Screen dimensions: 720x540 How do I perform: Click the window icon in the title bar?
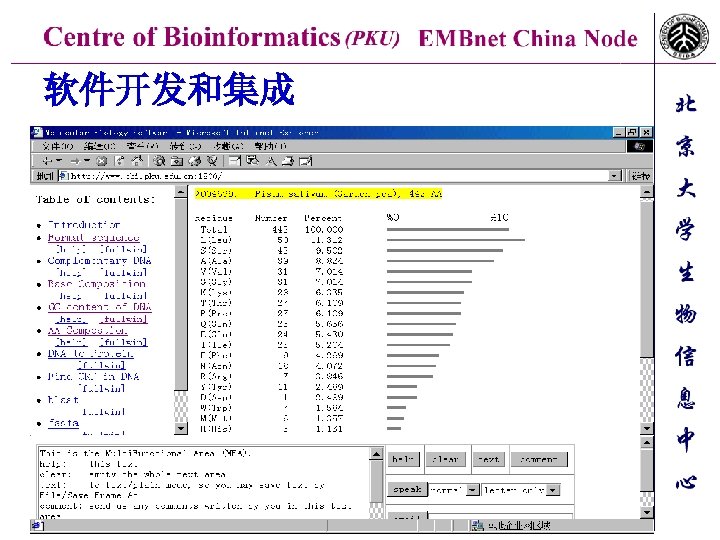click(x=36, y=132)
